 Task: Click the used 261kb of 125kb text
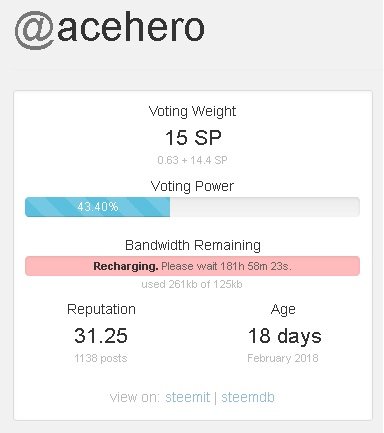(x=192, y=284)
